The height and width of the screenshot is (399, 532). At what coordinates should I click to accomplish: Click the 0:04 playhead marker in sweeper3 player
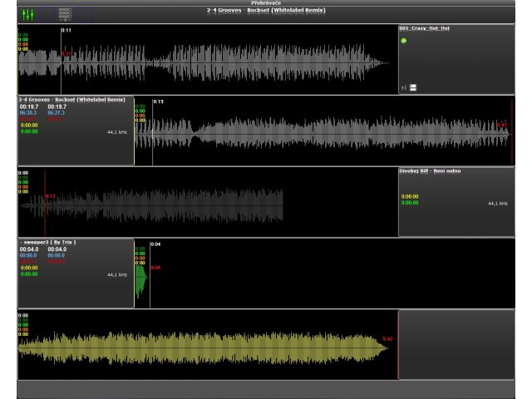[155, 244]
